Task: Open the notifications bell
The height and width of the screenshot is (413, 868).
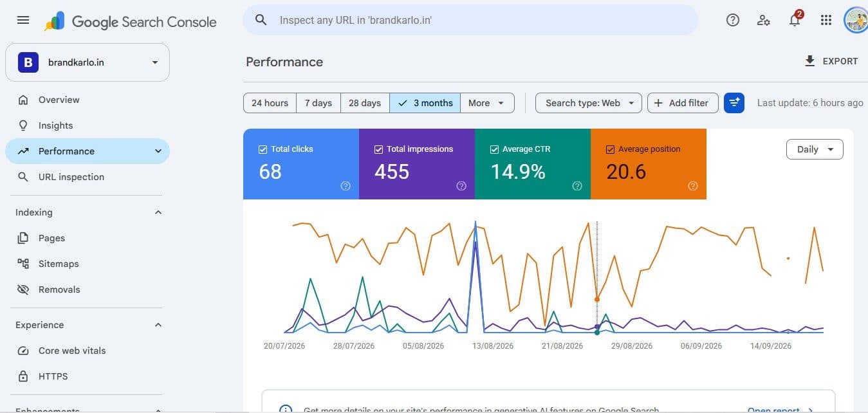Action: click(795, 20)
